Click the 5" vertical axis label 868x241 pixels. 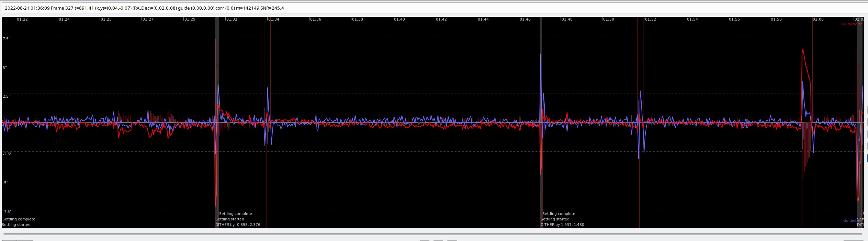(5, 68)
